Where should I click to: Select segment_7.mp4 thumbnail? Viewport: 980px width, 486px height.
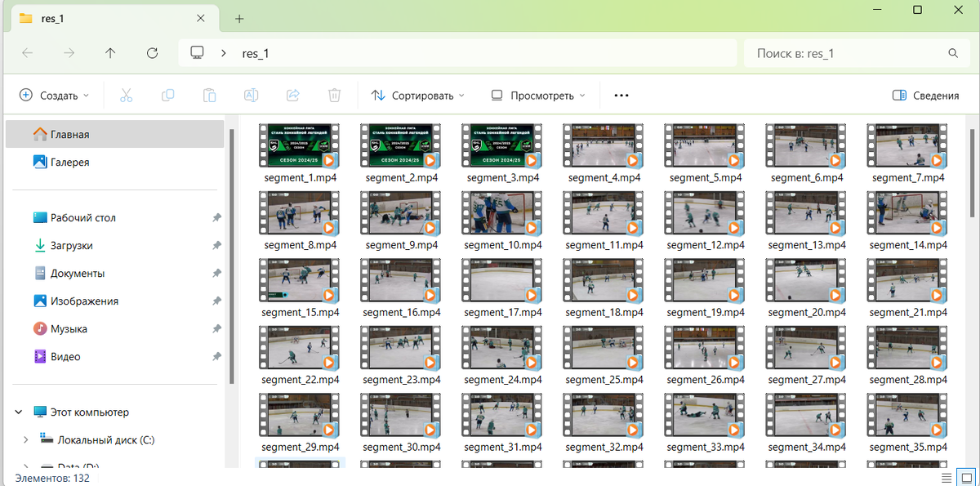[x=906, y=147]
